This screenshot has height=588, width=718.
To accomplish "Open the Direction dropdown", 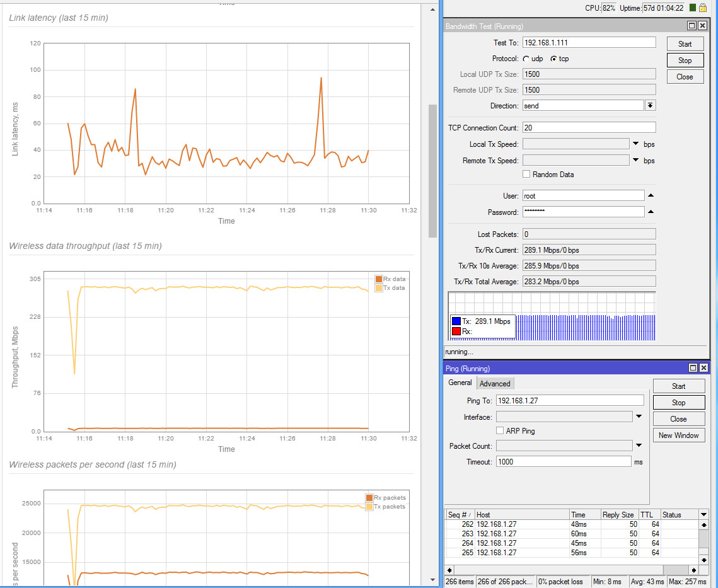I will pos(650,105).
